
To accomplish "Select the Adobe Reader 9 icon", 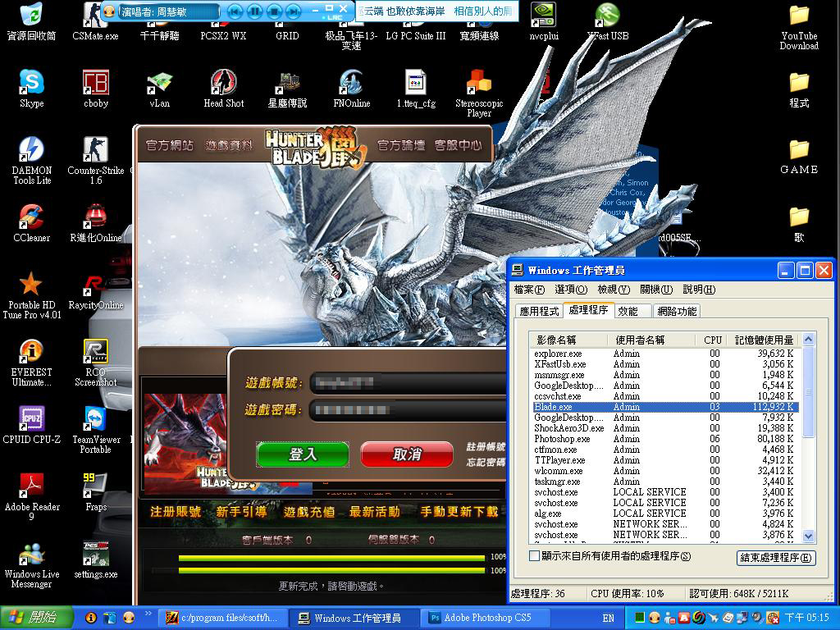I will (x=31, y=486).
